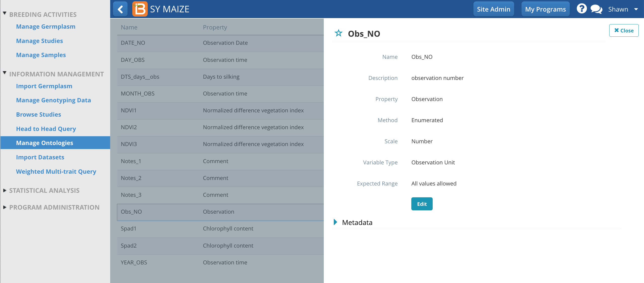
Task: Click the 'Observation Unit' variable type value
Action: 433,163
